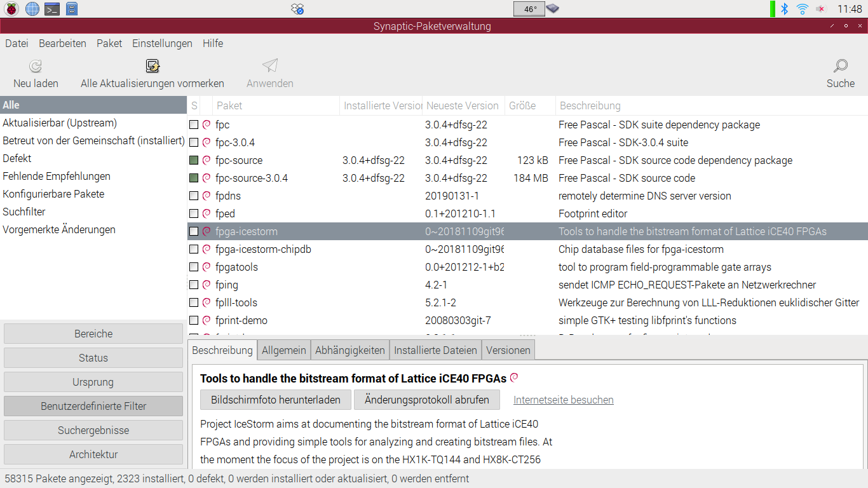Sort by the Paket column header
The height and width of the screenshot is (488, 868).
[276, 105]
